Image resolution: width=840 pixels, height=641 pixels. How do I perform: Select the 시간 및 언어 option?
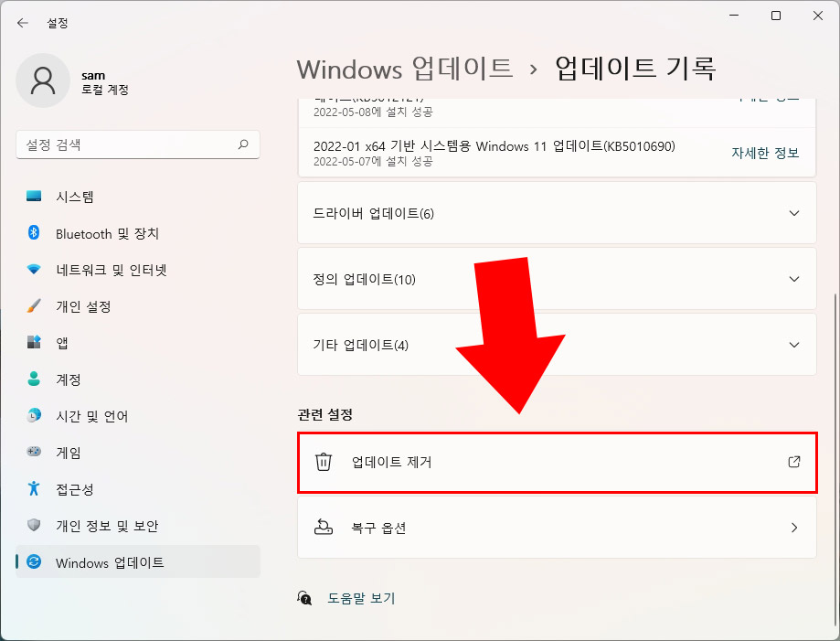point(80,416)
